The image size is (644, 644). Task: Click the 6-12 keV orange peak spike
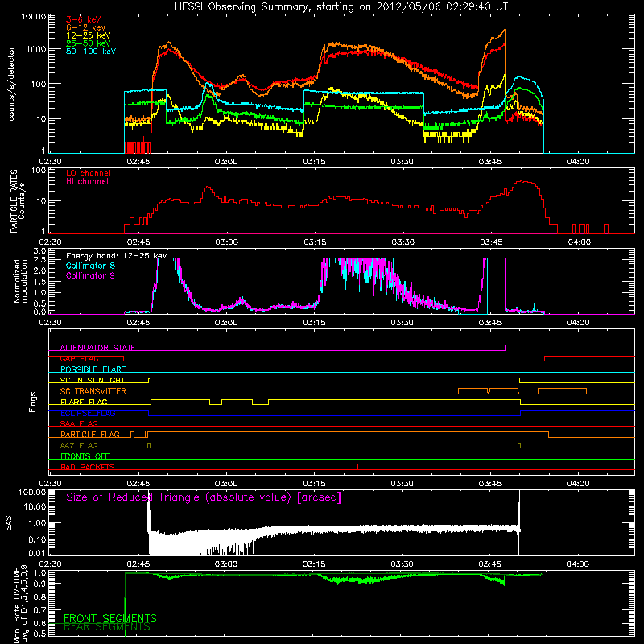505,30
